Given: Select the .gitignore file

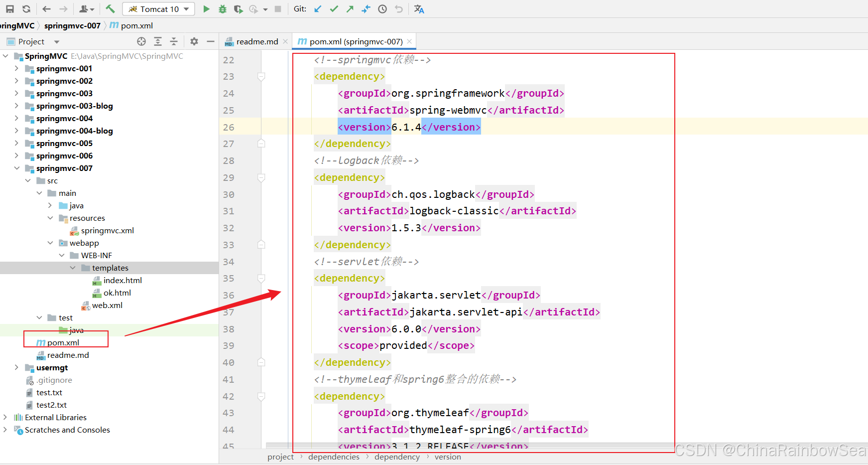Looking at the screenshot, I should coord(49,380).
